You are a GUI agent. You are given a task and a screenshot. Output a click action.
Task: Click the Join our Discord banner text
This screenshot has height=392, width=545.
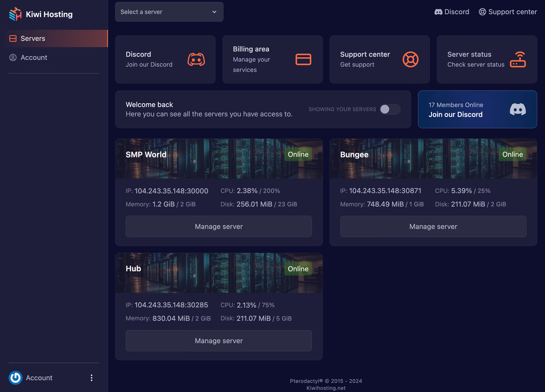click(456, 114)
